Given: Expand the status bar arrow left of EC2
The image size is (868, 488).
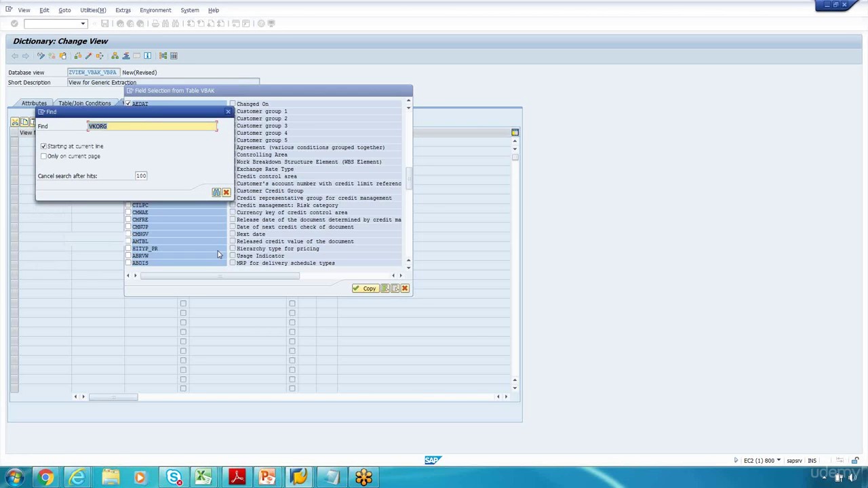Looking at the screenshot, I should pyautogui.click(x=736, y=461).
